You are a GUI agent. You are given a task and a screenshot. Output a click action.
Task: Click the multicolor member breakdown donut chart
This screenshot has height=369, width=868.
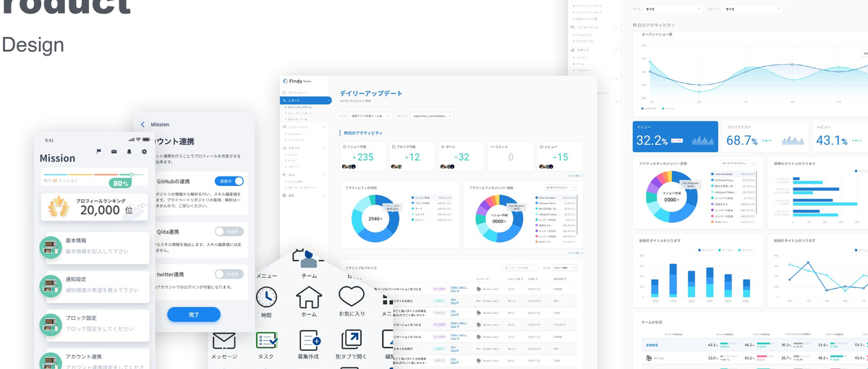pyautogui.click(x=501, y=218)
